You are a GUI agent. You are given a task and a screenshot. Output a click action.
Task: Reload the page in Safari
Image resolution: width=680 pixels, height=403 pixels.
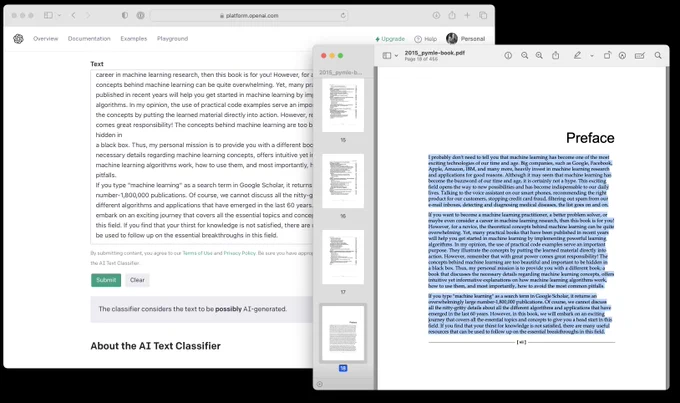tap(343, 15)
